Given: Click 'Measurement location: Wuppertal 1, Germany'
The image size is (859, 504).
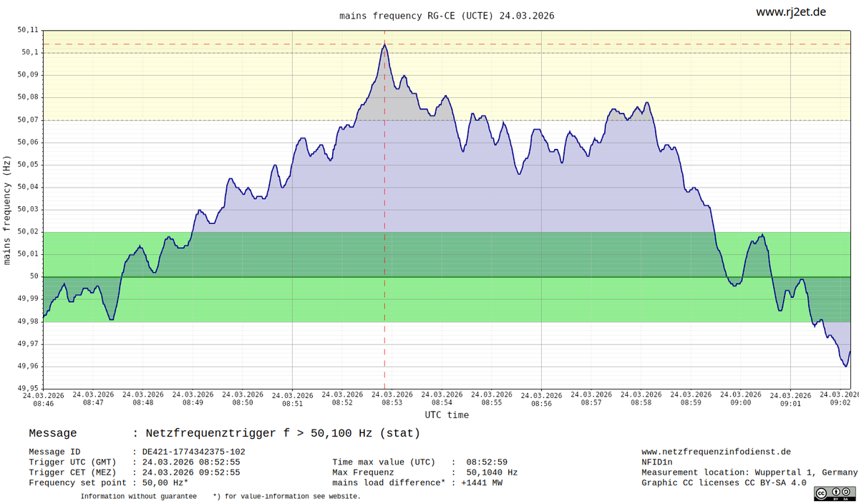Looking at the screenshot, I should point(749,472).
